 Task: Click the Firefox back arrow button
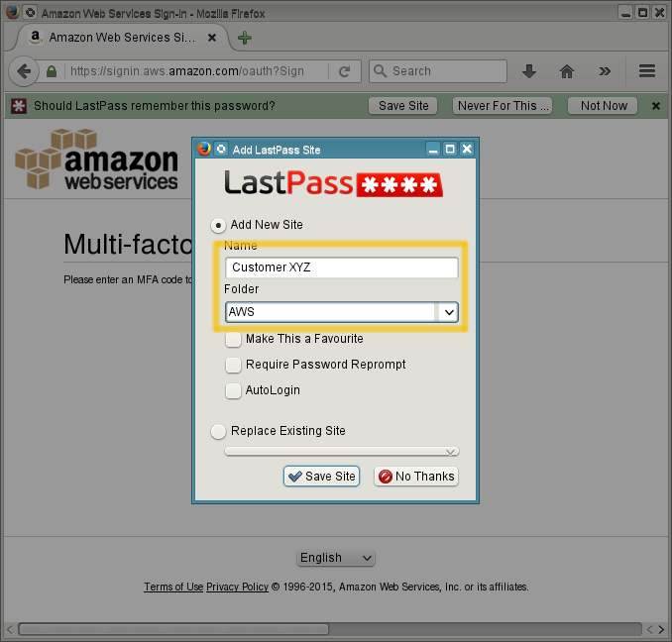(x=24, y=71)
